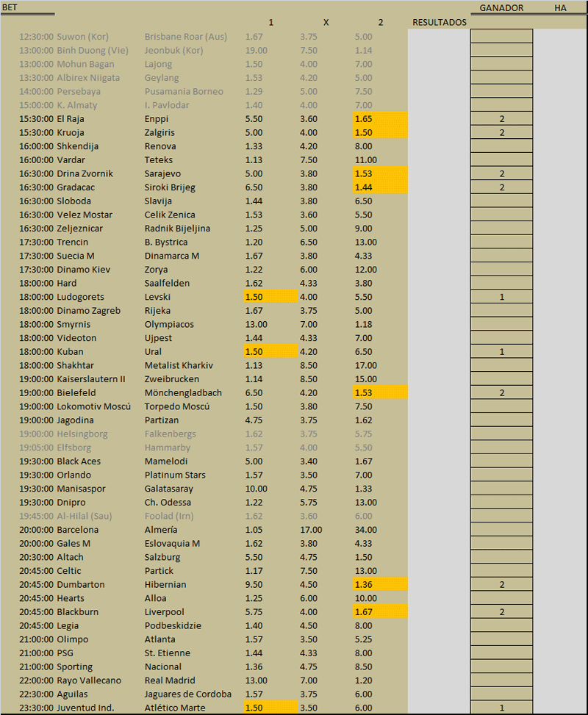The width and height of the screenshot is (588, 715).
Task: Select the team name Rayo Vallecano
Action: (x=89, y=680)
